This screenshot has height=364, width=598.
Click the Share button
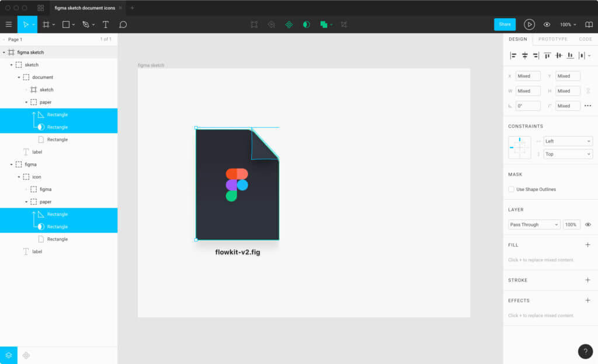504,24
